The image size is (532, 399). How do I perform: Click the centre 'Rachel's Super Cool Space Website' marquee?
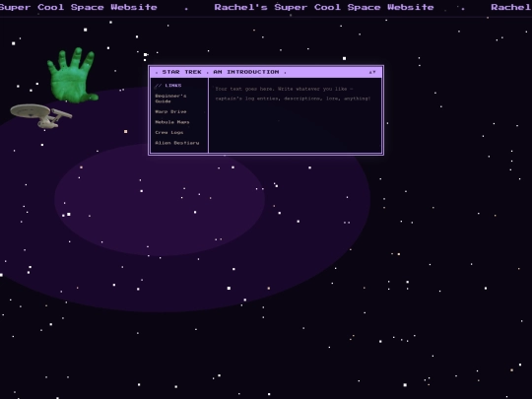pyautogui.click(x=324, y=7)
